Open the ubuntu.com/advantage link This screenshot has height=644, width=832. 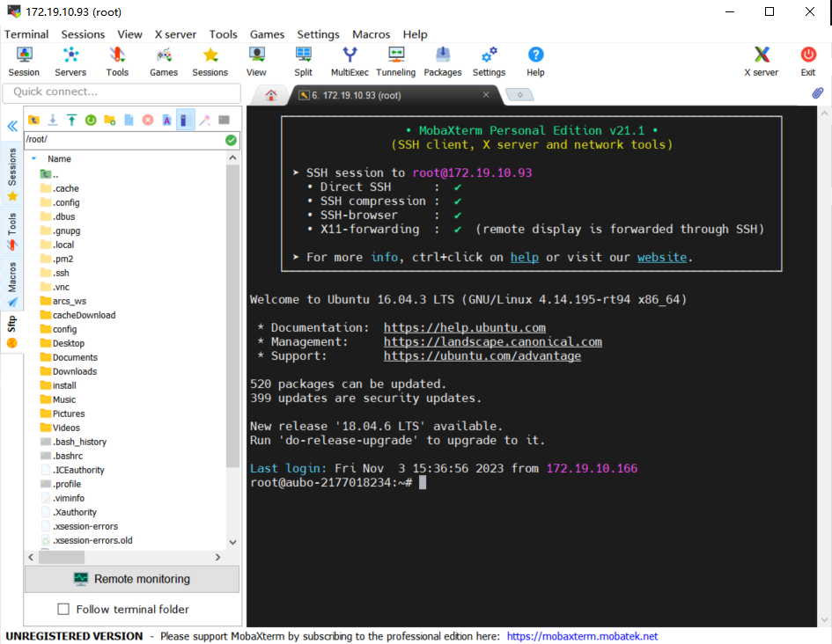coord(482,356)
